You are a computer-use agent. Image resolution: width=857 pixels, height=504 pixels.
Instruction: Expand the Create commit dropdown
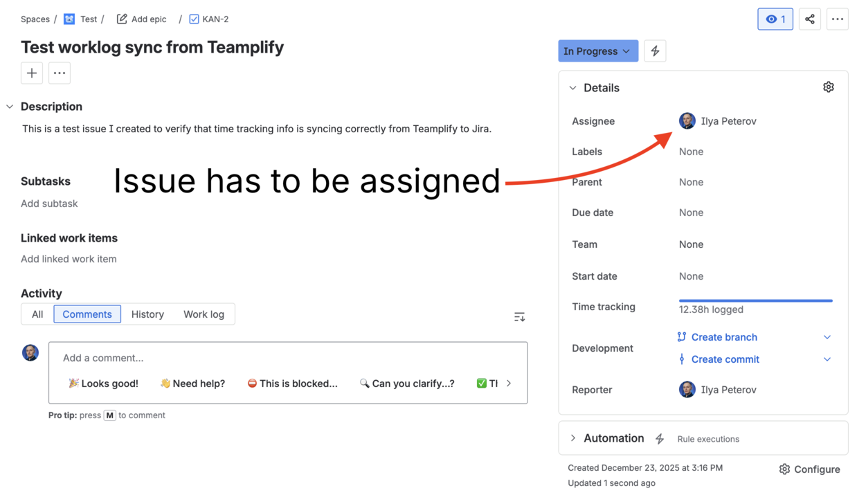pyautogui.click(x=827, y=359)
